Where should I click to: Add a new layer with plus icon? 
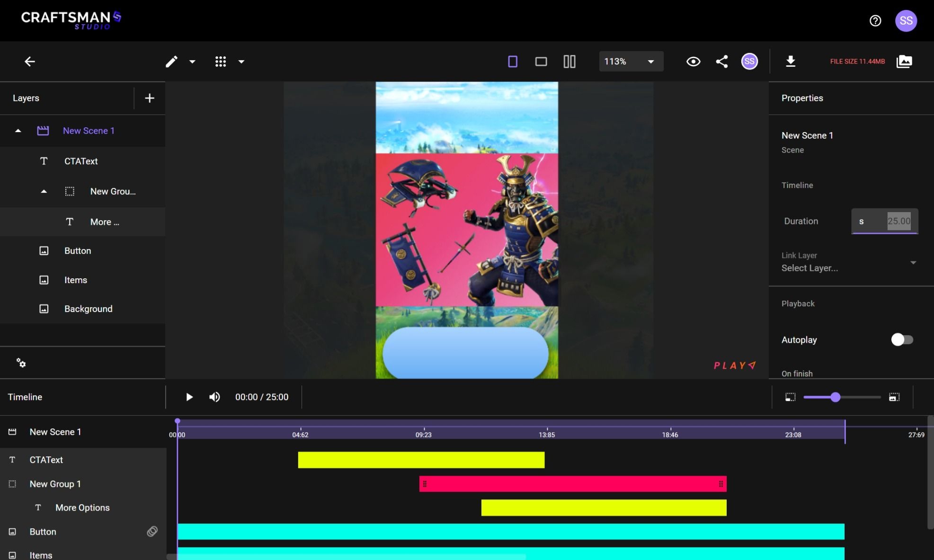pyautogui.click(x=150, y=98)
